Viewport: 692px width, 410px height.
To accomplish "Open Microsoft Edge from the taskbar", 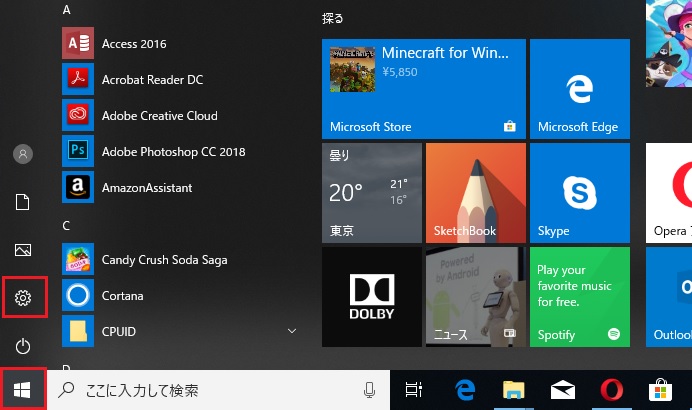I will [x=465, y=390].
